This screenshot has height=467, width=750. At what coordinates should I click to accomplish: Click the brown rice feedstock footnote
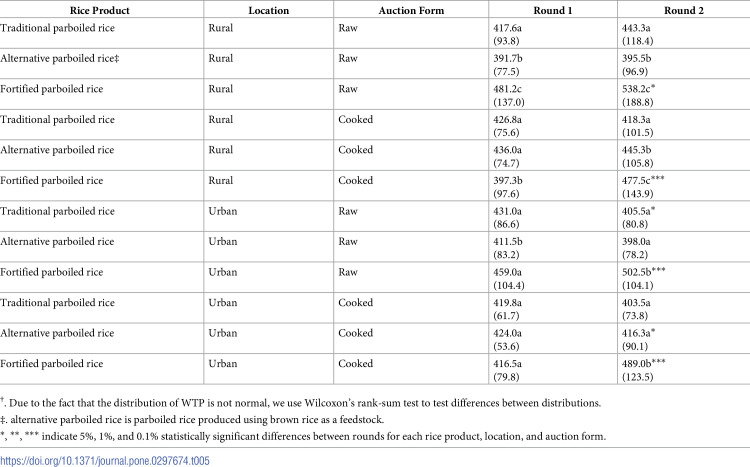(192, 420)
